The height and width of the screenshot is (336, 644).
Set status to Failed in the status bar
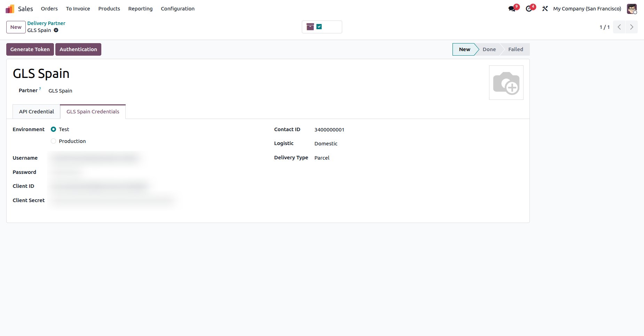[516, 49]
